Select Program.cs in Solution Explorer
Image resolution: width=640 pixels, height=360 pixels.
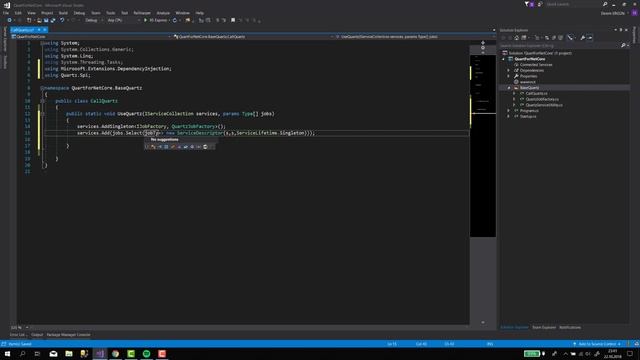point(529,111)
